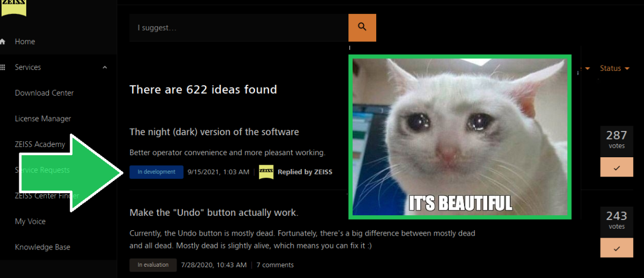Click the small ZEISS avatar beside the reply
This screenshot has width=644, height=278.
pos(266,172)
